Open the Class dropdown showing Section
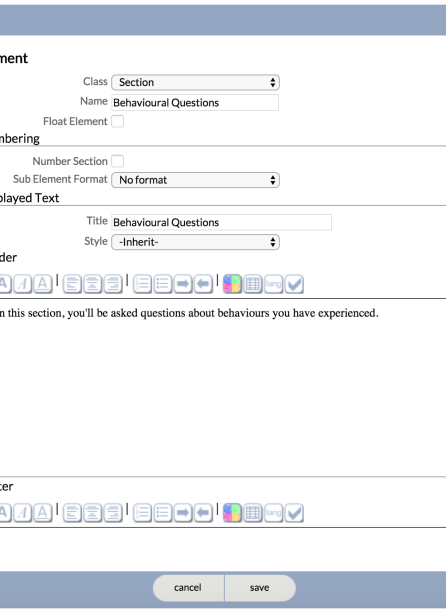 (195, 82)
